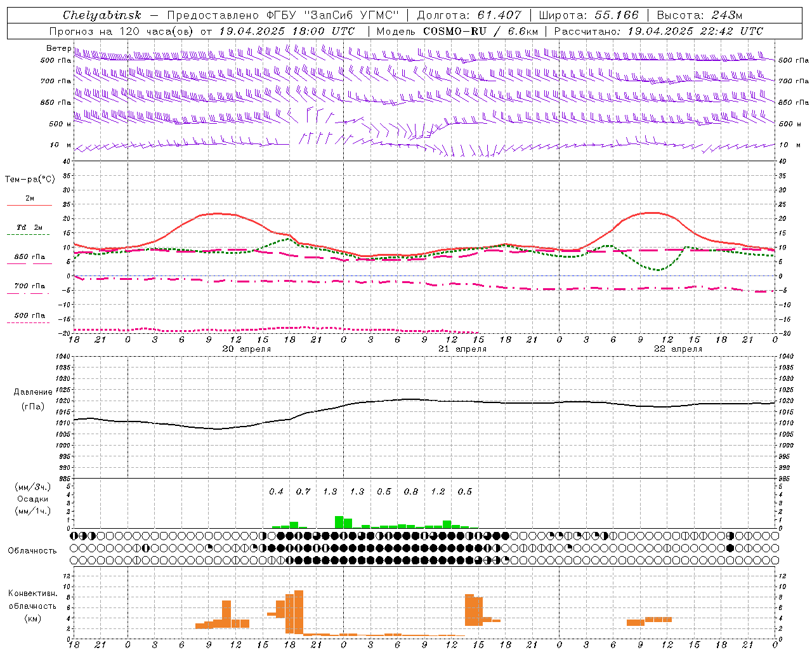Click the Chelyabinsk station title

102,15
